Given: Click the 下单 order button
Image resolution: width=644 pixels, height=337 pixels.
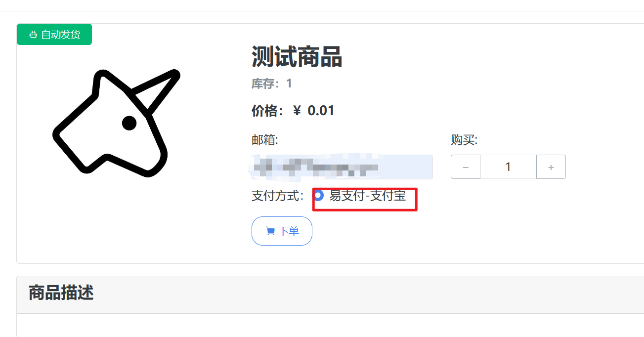Looking at the screenshot, I should [282, 231].
